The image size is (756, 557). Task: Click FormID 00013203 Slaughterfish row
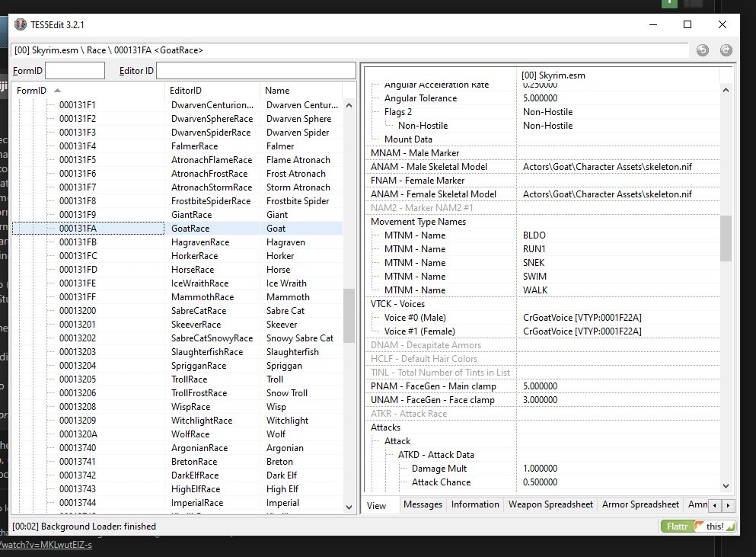tap(178, 352)
